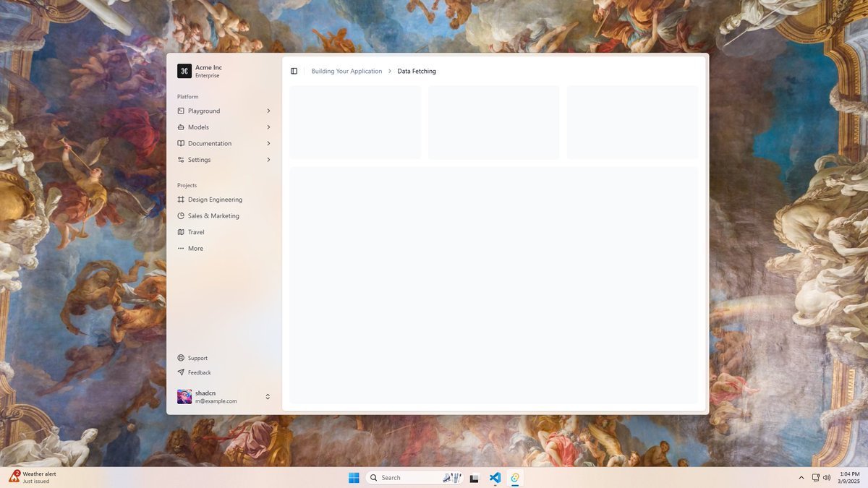This screenshot has height=488, width=868.
Task: Select the Data Fetching breadcrumb text
Action: tap(417, 71)
